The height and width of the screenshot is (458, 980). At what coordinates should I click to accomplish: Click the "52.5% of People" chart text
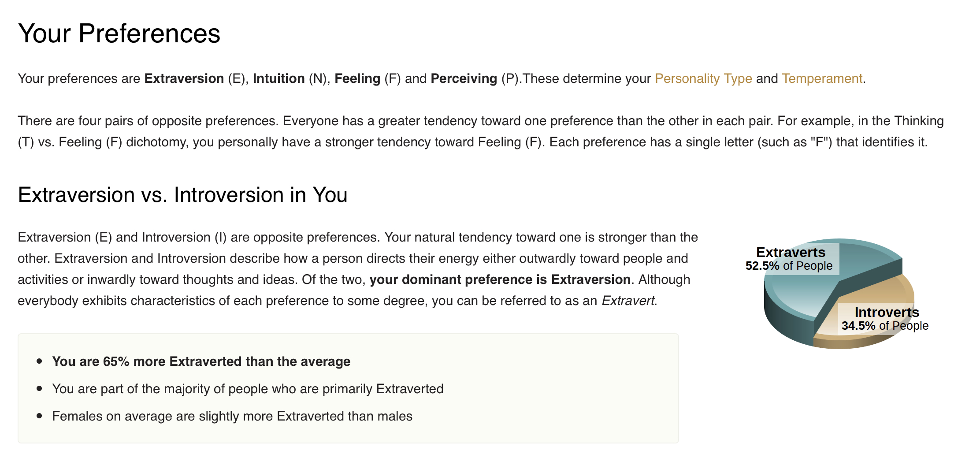(x=789, y=266)
